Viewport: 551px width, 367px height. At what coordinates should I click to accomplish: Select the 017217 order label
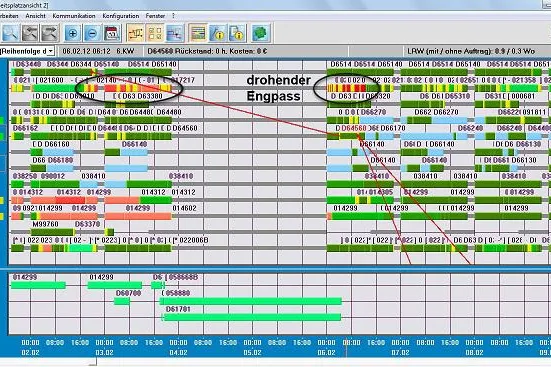[182, 80]
